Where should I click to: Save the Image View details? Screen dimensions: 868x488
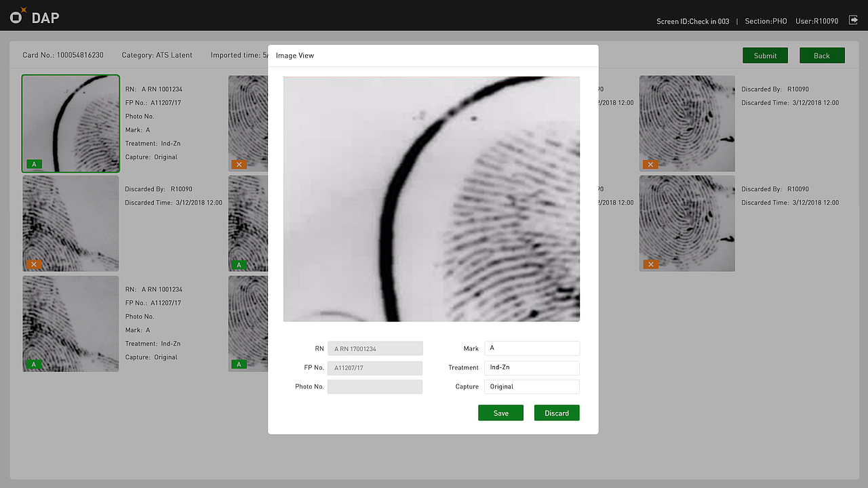[x=500, y=412]
